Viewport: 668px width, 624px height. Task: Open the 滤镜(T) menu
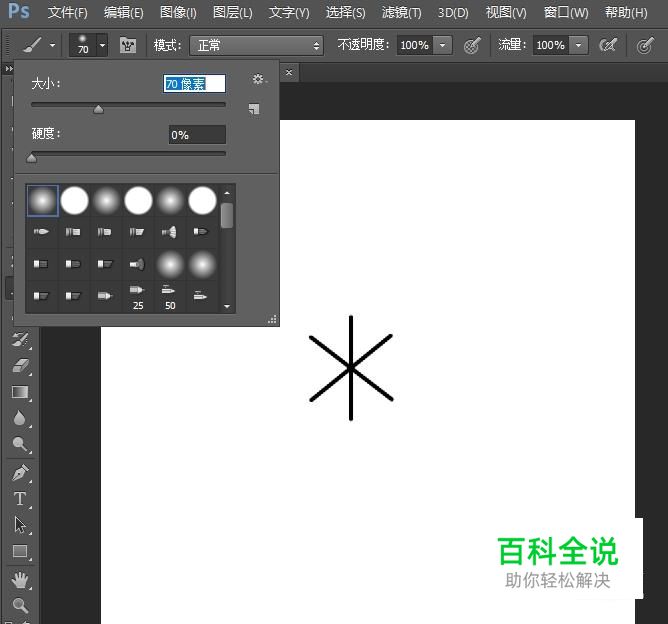[401, 12]
